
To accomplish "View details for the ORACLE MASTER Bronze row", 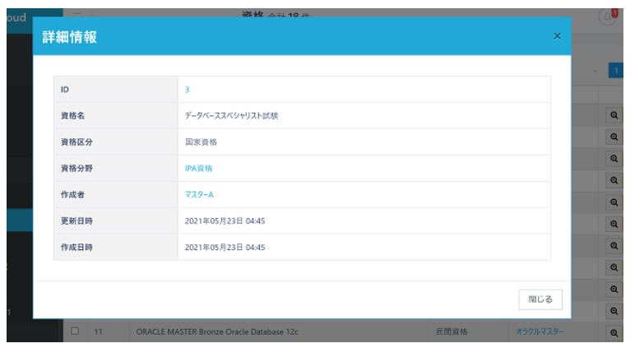I will [614, 332].
